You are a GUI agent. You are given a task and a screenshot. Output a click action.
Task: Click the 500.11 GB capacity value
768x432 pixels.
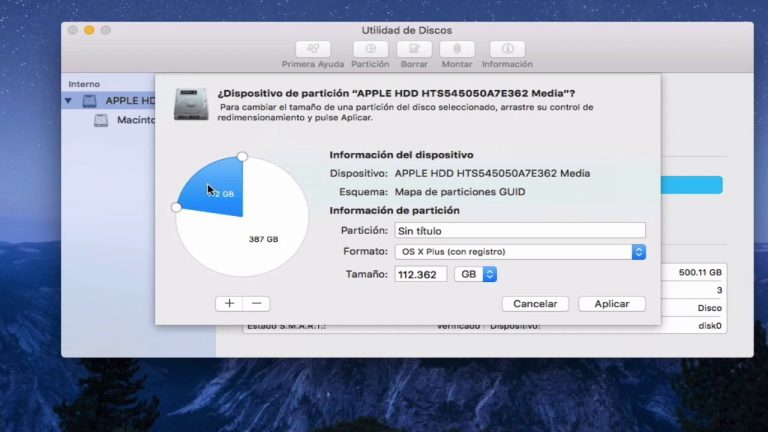(700, 272)
